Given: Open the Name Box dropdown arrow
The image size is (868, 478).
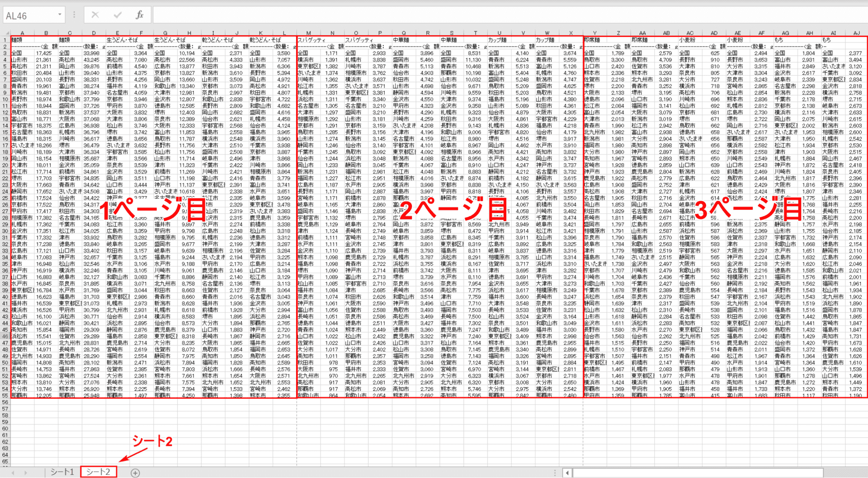Looking at the screenshot, I should 60,15.
